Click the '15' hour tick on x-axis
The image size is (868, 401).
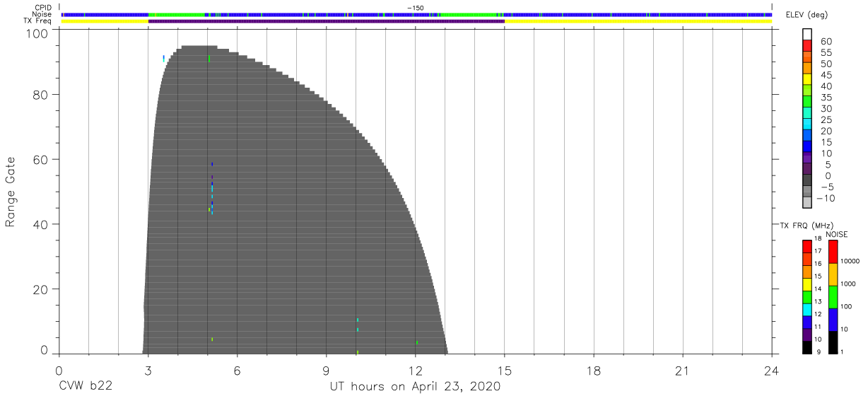[x=504, y=370]
